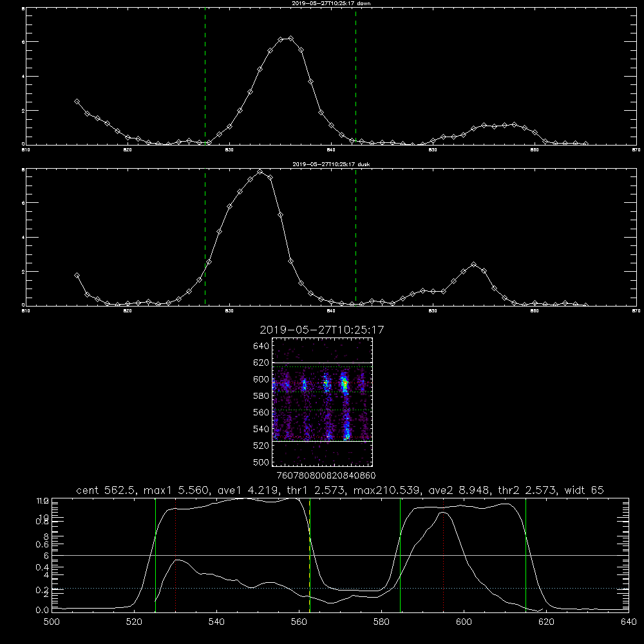644x644 pixels.
Task: Click the "560" x-axis label of bottom plot
Action: (x=299, y=622)
